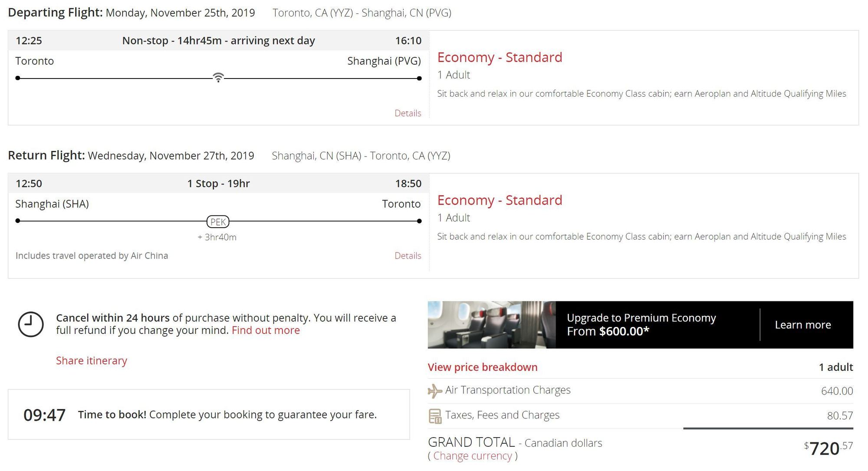Click the Wi-Fi icon on departing flight
Viewport: 868px width, 471px height.
tap(218, 78)
